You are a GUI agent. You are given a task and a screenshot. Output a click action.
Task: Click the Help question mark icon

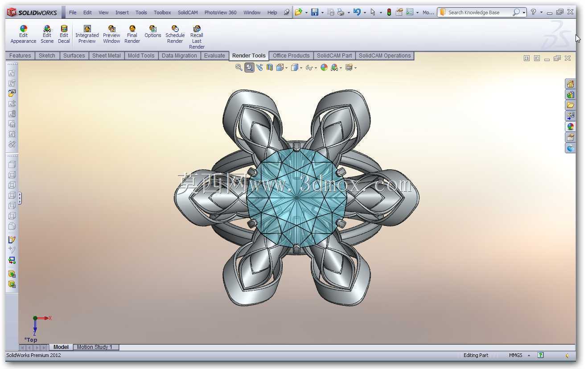pos(533,12)
